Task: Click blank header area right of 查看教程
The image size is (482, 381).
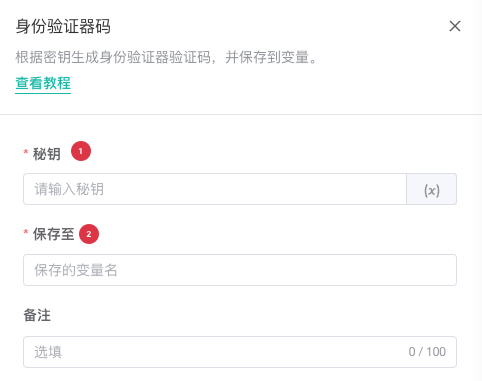Action: (267, 83)
